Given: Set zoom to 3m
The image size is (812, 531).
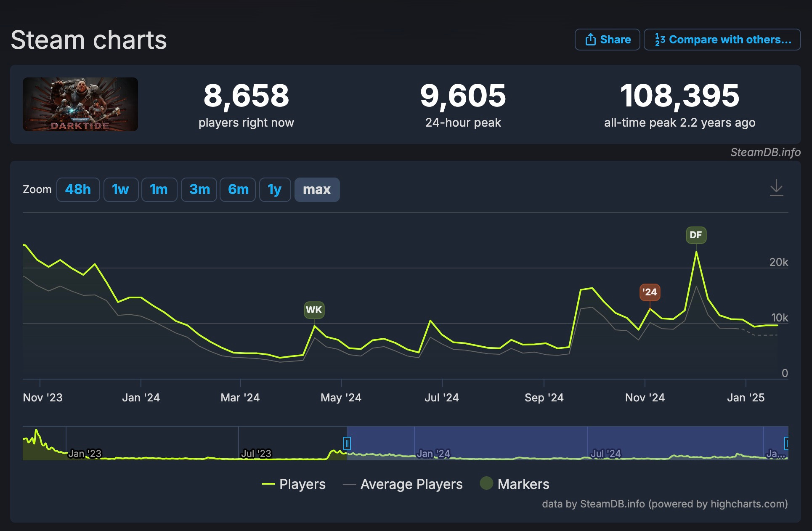Looking at the screenshot, I should (x=199, y=189).
